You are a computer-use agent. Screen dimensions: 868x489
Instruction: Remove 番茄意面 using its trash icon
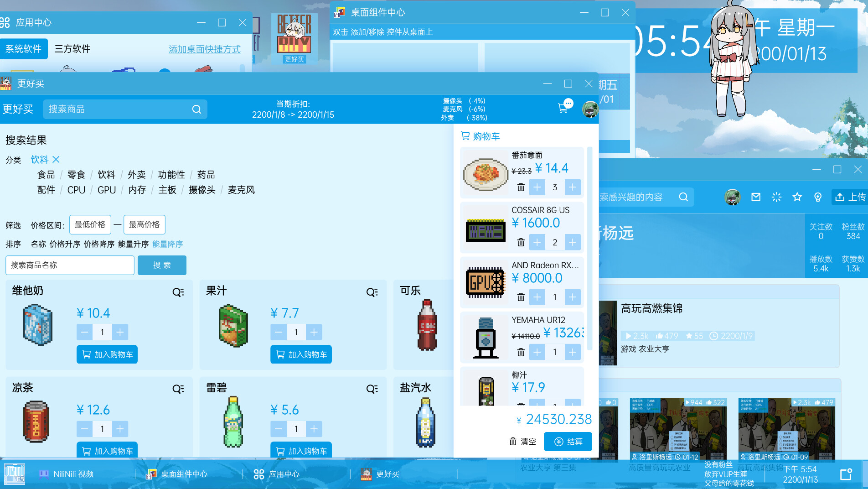point(520,187)
